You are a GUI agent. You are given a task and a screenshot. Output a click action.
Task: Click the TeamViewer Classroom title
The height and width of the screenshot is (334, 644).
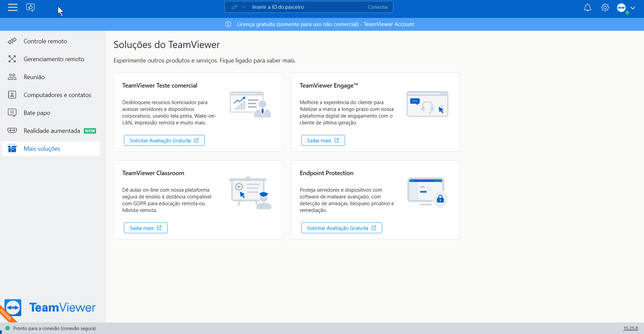153,173
